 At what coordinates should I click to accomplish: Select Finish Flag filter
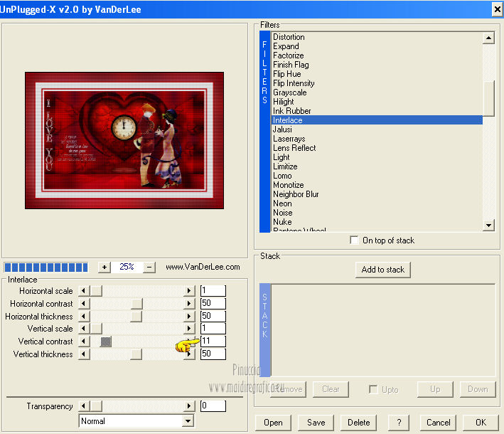click(x=377, y=65)
